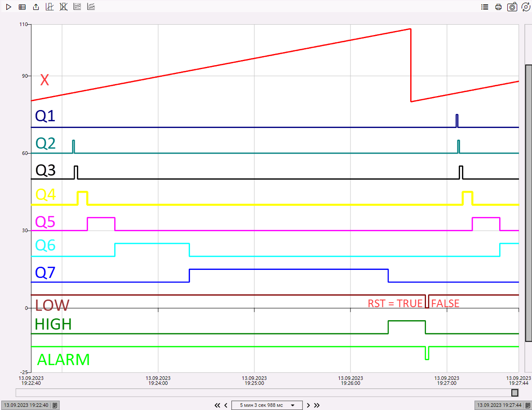Open the calendar picker beside start timestamp

[x=54, y=405]
